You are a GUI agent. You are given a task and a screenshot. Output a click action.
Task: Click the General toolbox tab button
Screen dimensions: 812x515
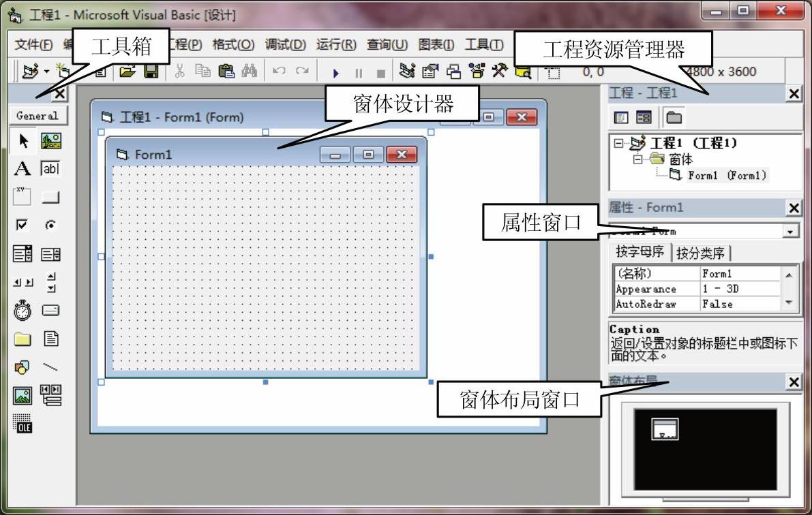[37, 115]
